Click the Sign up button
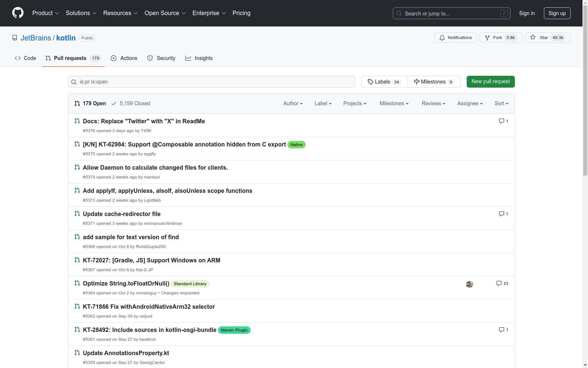The height and width of the screenshot is (368, 588). point(557,13)
